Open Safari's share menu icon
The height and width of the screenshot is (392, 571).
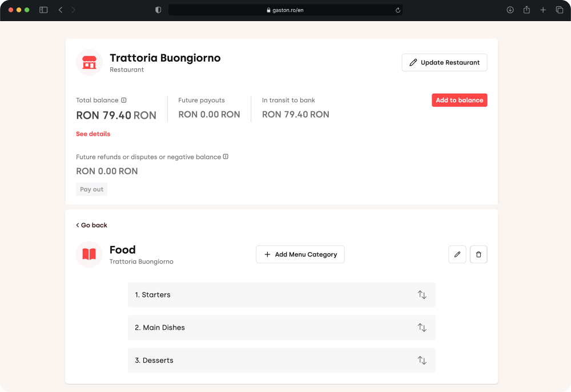tap(526, 10)
